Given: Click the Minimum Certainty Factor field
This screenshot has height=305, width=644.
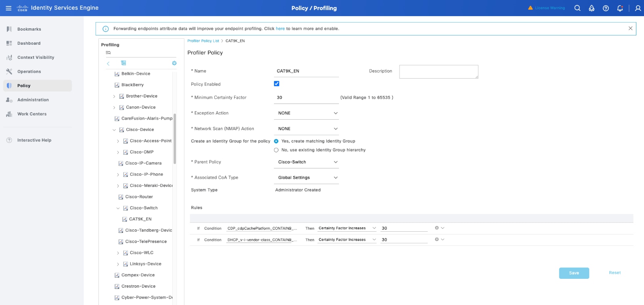Looking at the screenshot, I should 306,98.
